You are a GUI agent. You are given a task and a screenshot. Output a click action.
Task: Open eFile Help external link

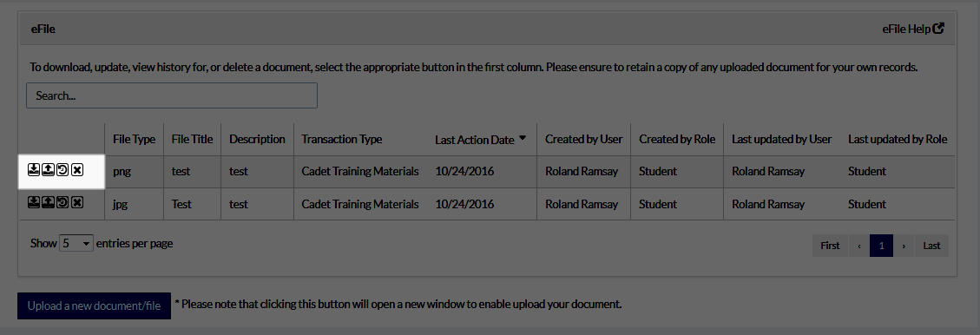pos(913,29)
